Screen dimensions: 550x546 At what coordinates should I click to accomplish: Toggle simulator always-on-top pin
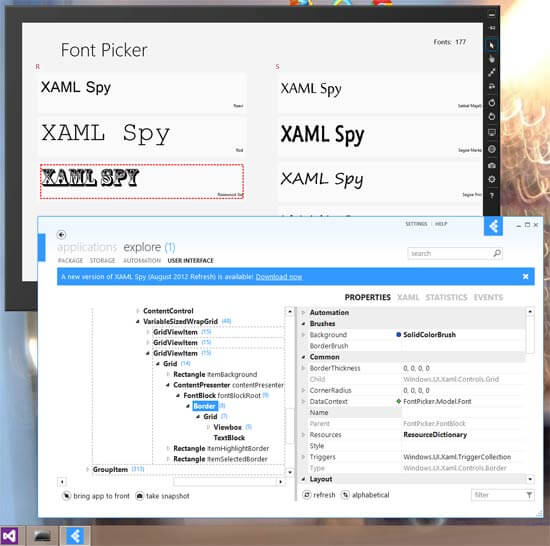(491, 28)
